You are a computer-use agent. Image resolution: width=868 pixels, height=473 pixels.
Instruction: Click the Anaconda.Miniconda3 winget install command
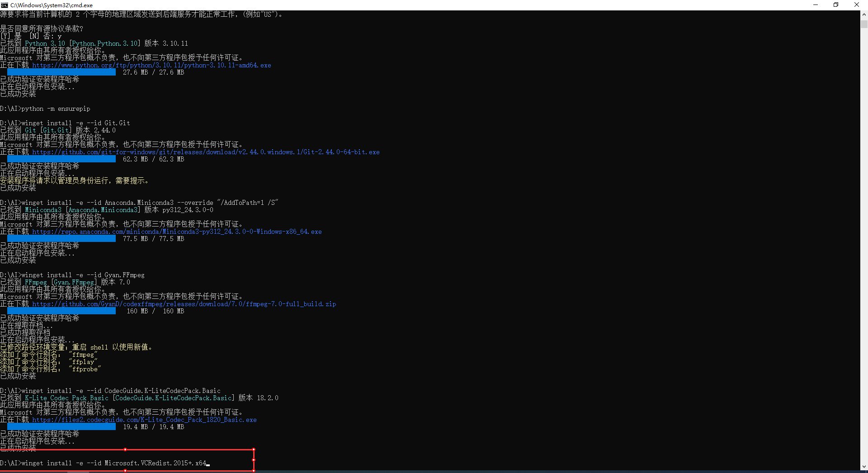pyautogui.click(x=139, y=203)
